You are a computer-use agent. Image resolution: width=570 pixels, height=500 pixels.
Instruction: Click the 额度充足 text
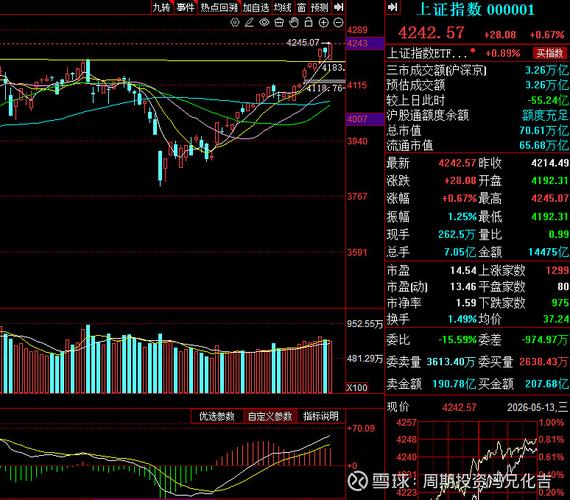pyautogui.click(x=545, y=116)
